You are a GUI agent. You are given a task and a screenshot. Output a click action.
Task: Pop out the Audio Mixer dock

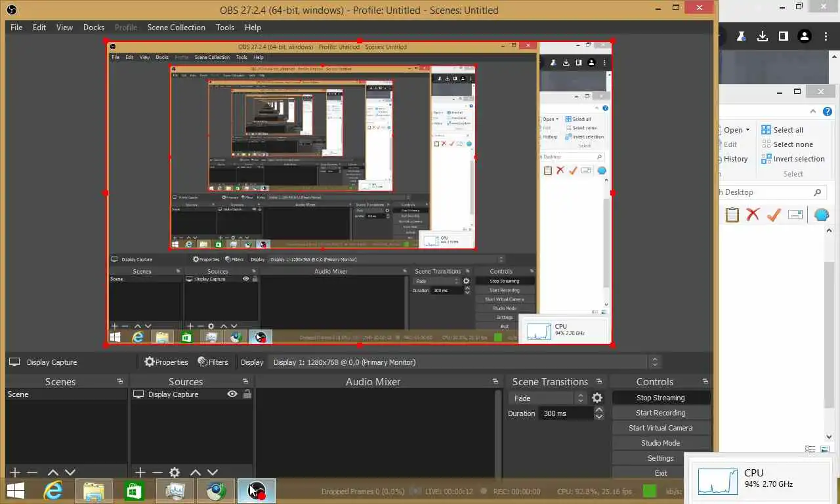click(x=495, y=381)
